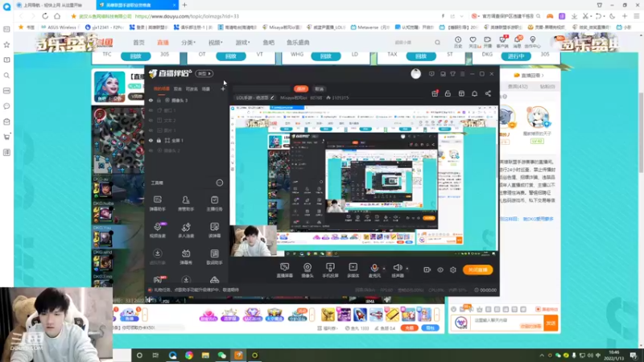This screenshot has height=362, width=644.
Task: Open 鱼乐盛典 on Douyu nav
Action: [298, 43]
